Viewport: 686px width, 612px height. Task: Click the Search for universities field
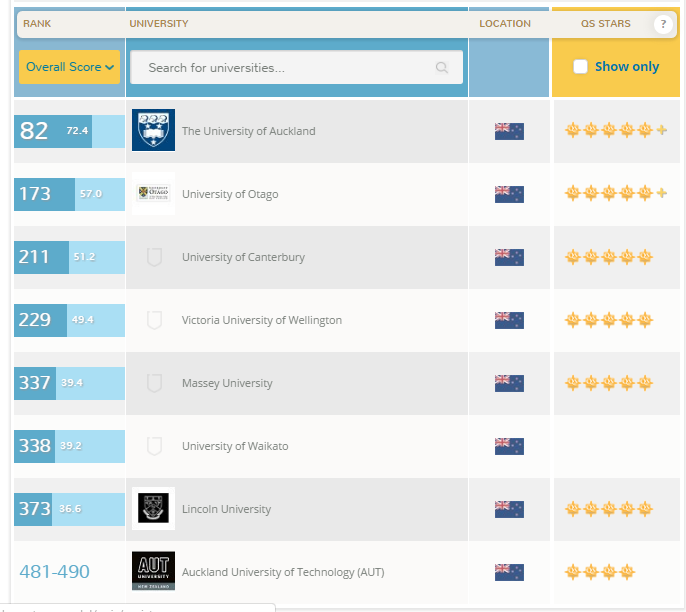pyautogui.click(x=296, y=67)
